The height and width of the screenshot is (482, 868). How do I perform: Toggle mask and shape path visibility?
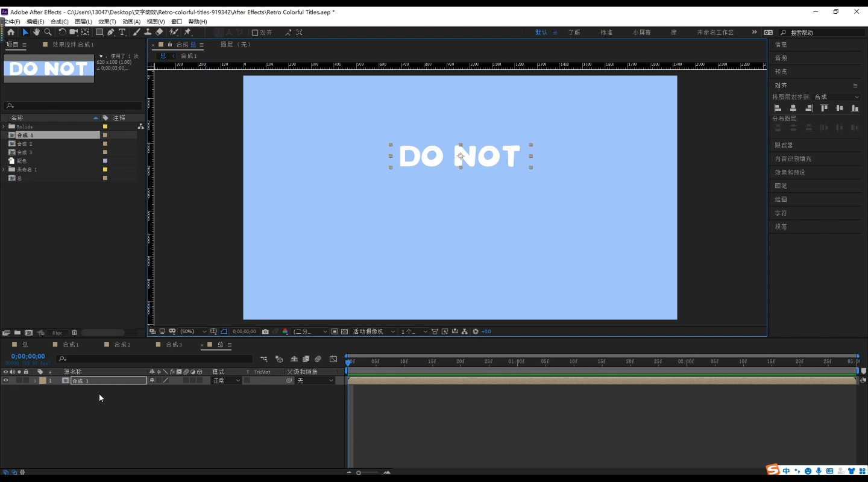click(224, 332)
